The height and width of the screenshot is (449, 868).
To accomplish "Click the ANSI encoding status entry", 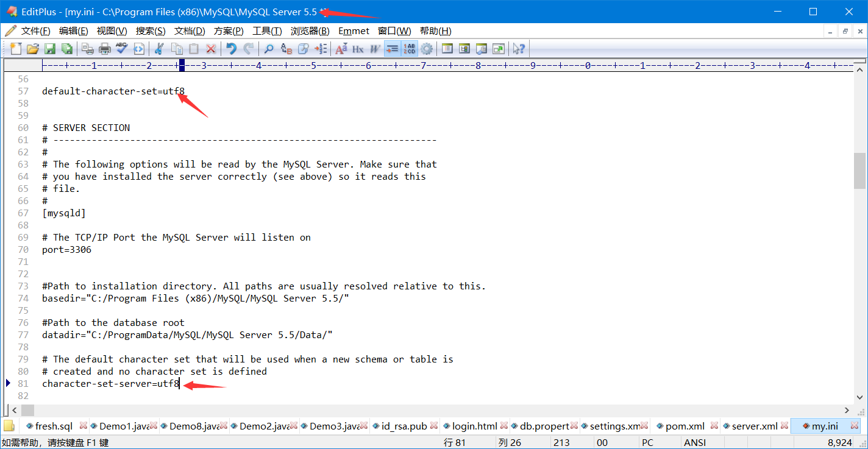I will (x=695, y=443).
